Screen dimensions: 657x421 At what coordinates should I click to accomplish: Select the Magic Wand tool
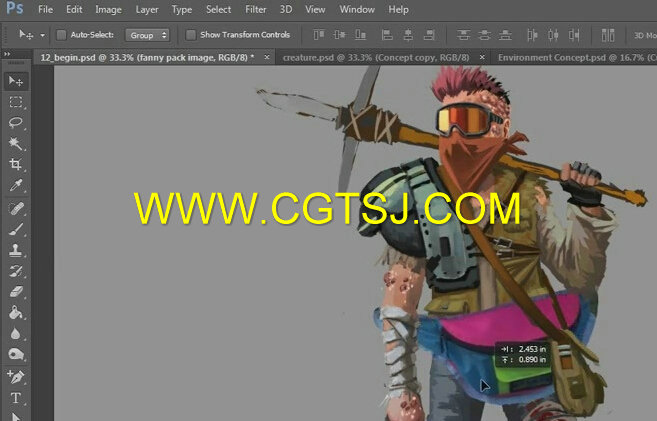(16, 144)
